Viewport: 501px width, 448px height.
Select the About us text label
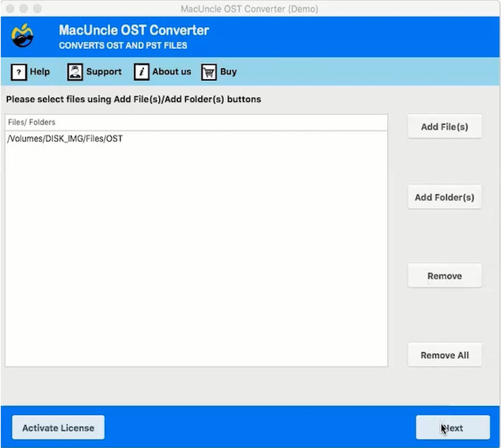coord(172,72)
